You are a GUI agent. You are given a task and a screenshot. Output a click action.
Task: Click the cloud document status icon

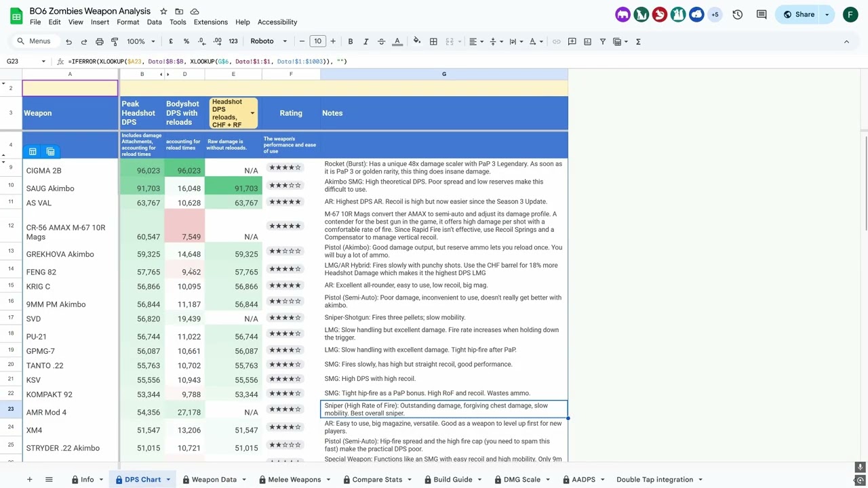(195, 12)
